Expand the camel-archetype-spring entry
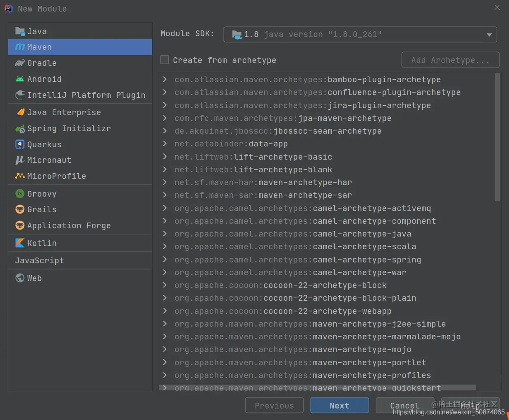Viewport: 509px width, 420px height. point(165,260)
